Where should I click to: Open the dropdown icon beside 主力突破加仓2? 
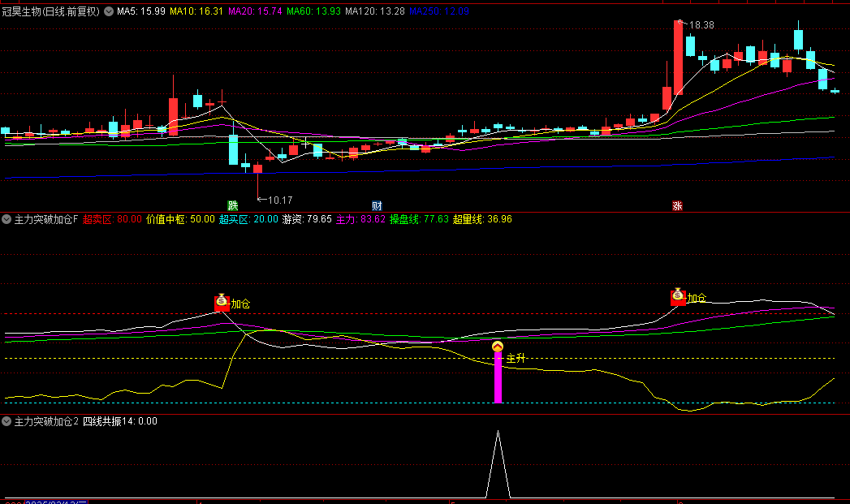[x=6, y=421]
